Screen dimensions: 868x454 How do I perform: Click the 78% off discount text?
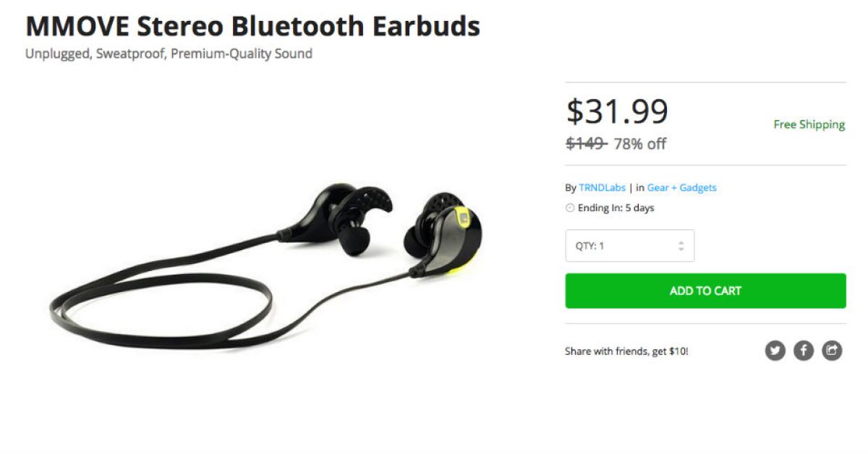639,144
